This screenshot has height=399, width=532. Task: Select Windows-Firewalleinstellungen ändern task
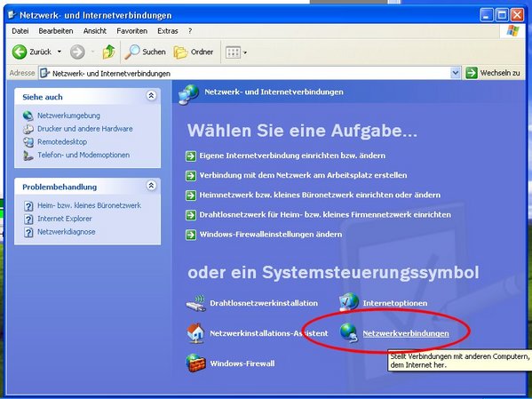click(271, 235)
